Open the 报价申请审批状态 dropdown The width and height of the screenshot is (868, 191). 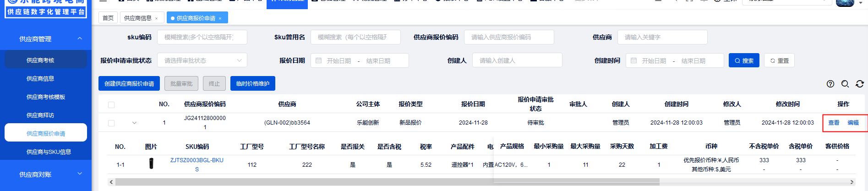[x=202, y=60]
